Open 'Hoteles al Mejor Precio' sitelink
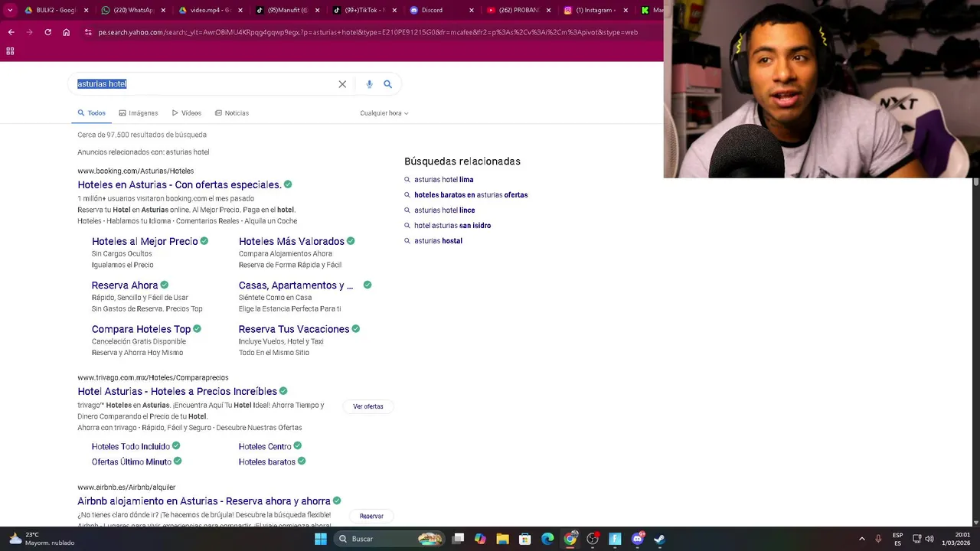 (x=145, y=241)
